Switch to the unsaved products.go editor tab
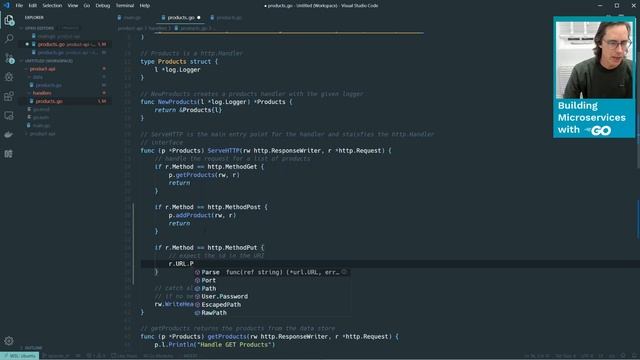640x360 pixels. (180, 18)
